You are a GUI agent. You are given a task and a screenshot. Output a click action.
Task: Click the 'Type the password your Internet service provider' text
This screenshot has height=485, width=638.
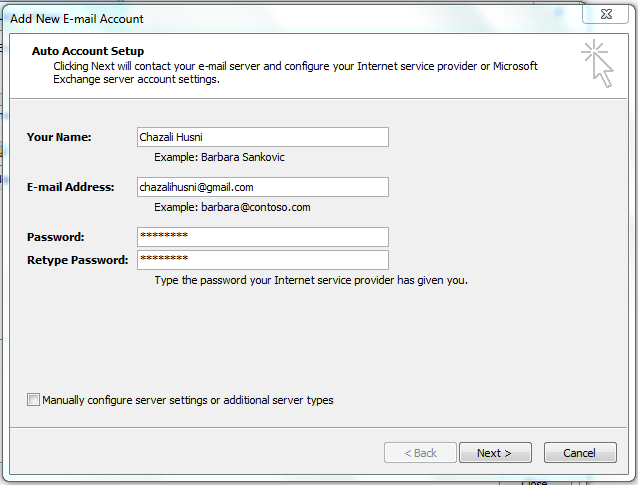pos(311,280)
